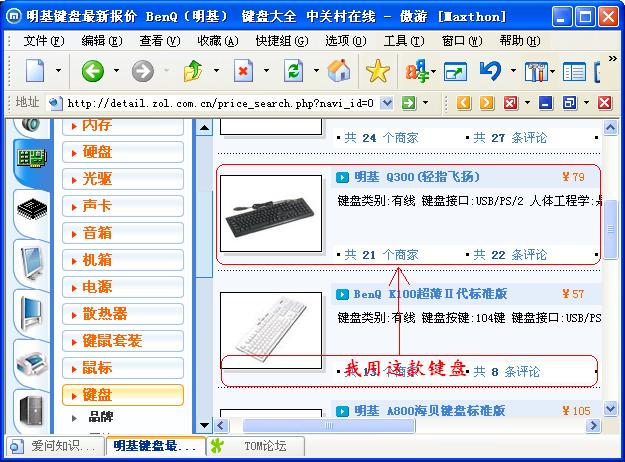Open Favorites with the yellow star icon
Viewport: 625px width, 462px height.
click(377, 71)
